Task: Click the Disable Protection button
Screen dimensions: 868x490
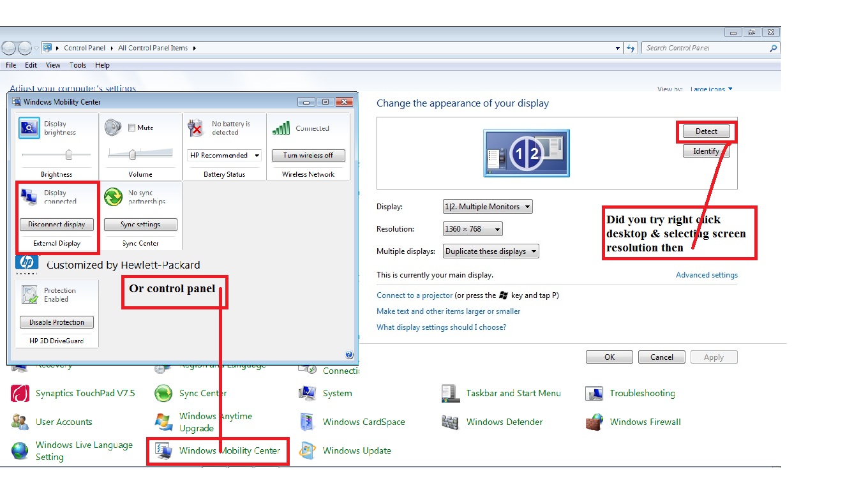Action: [x=57, y=322]
